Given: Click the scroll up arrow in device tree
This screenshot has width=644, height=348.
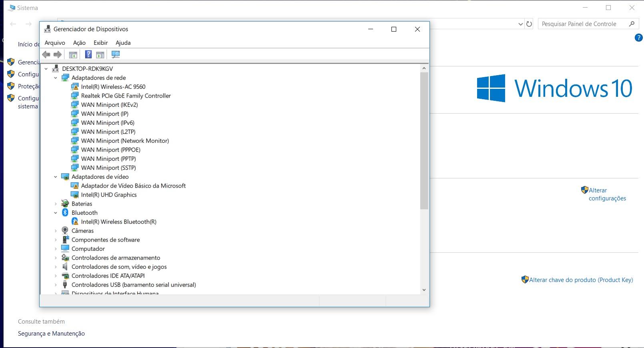Looking at the screenshot, I should point(424,68).
